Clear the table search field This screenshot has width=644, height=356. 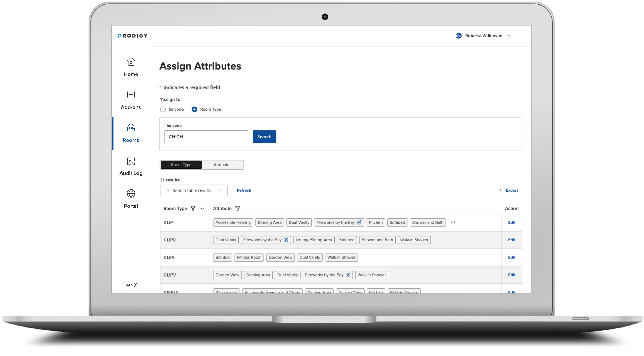[x=220, y=190]
